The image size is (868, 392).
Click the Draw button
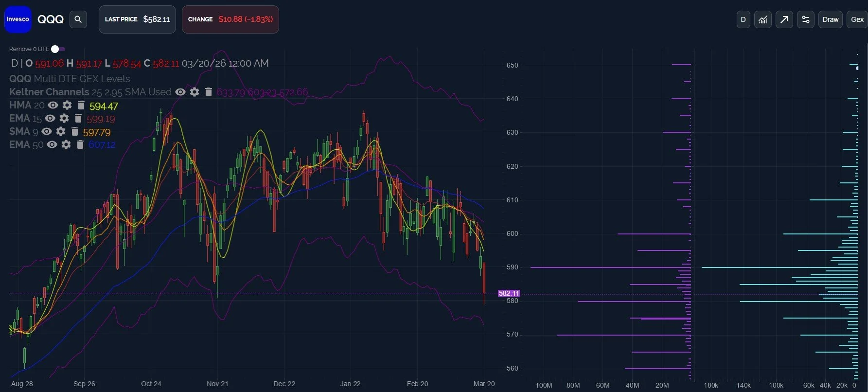831,19
